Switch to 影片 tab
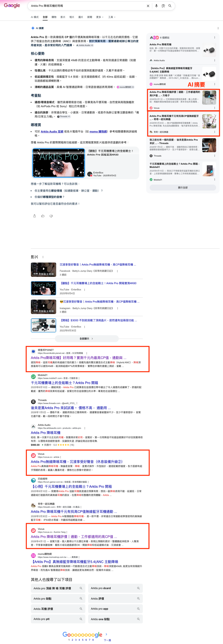 [63, 17]
